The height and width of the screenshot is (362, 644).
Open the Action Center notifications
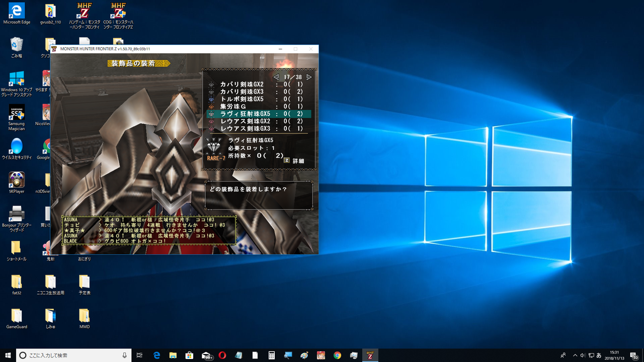(x=634, y=355)
